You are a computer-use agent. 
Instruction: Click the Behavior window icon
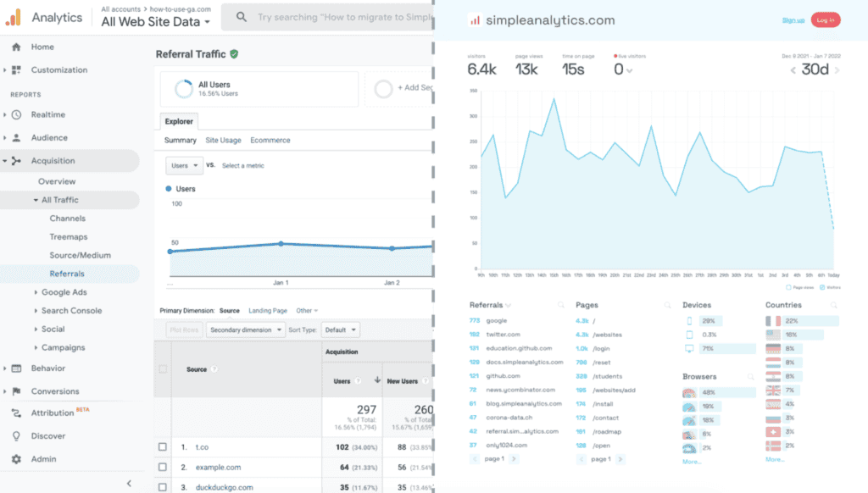[16, 368]
